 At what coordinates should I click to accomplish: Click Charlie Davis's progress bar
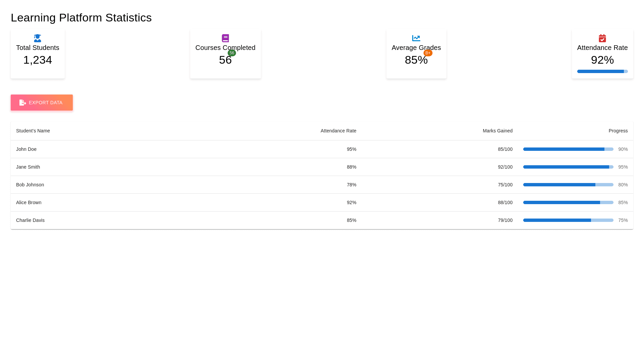568,220
